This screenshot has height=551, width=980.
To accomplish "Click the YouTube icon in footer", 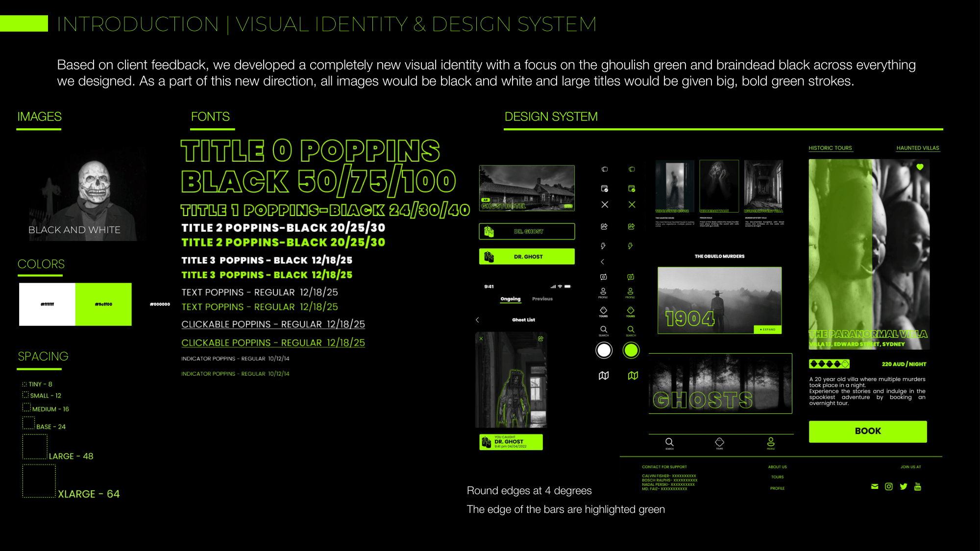I will coord(918,486).
